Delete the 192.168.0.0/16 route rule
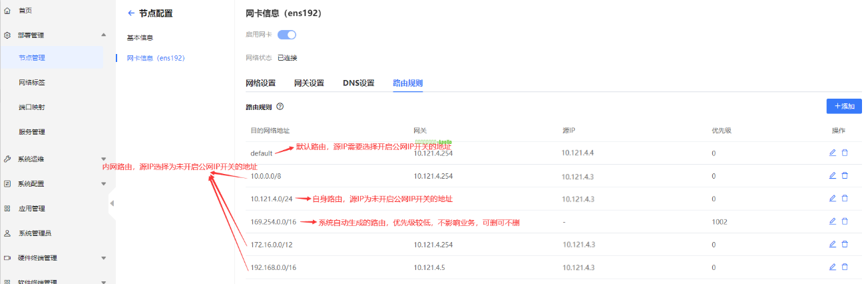Viewport: 868px width, 284px height. (x=845, y=267)
